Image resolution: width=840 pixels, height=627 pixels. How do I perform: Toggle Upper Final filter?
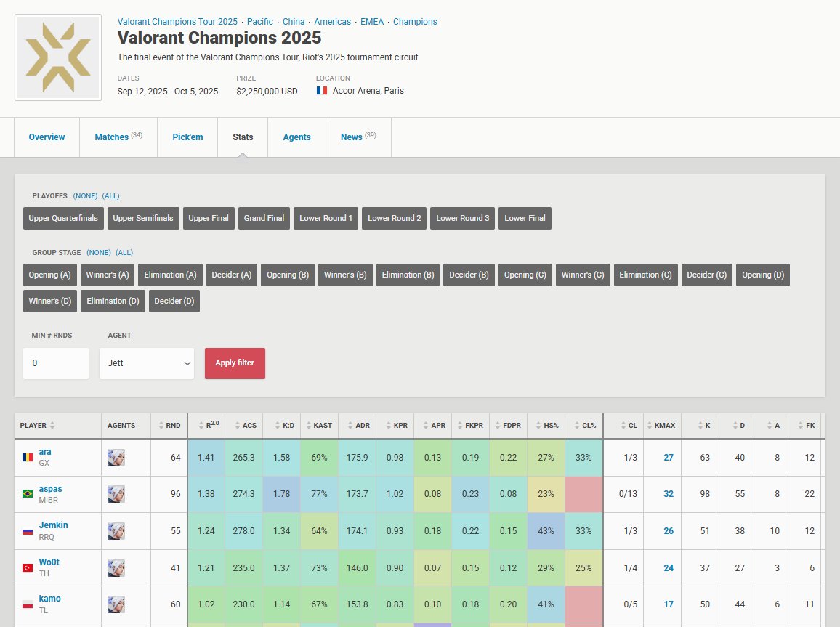point(209,218)
